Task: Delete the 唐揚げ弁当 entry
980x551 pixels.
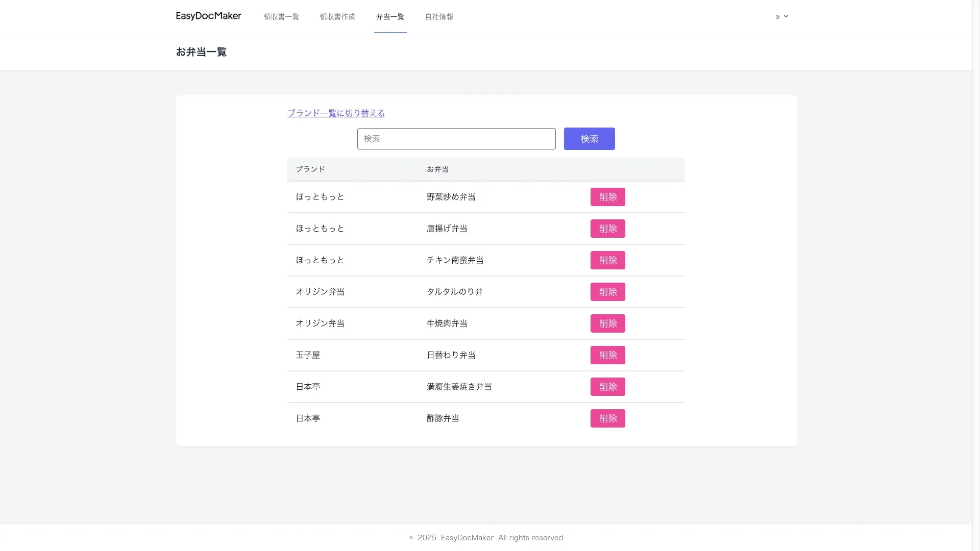Action: coord(607,229)
